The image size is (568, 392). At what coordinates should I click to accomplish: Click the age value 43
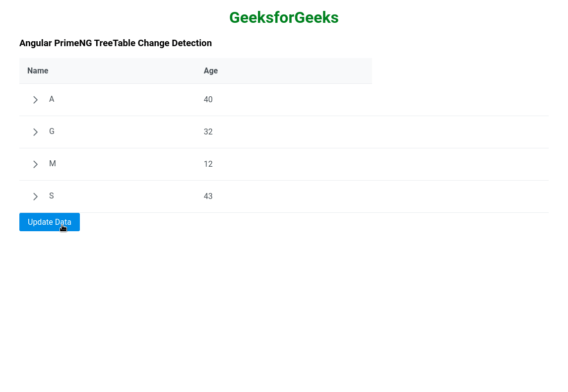pyautogui.click(x=208, y=196)
